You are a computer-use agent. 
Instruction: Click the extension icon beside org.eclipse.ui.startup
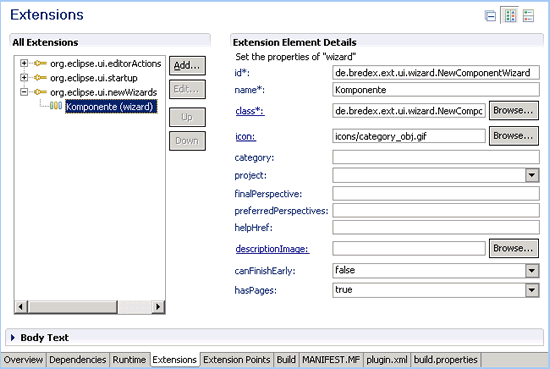40,78
